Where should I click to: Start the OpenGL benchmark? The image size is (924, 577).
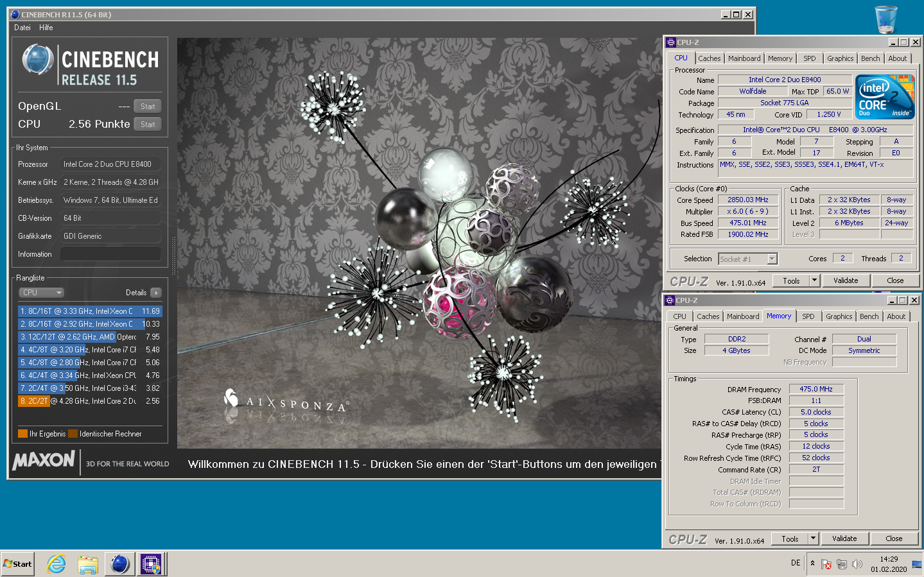coord(148,107)
